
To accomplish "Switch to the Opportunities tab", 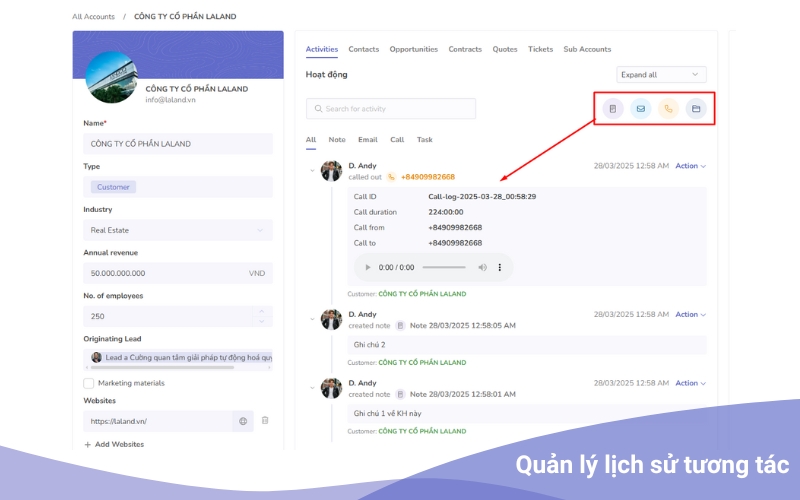I will pyautogui.click(x=413, y=49).
